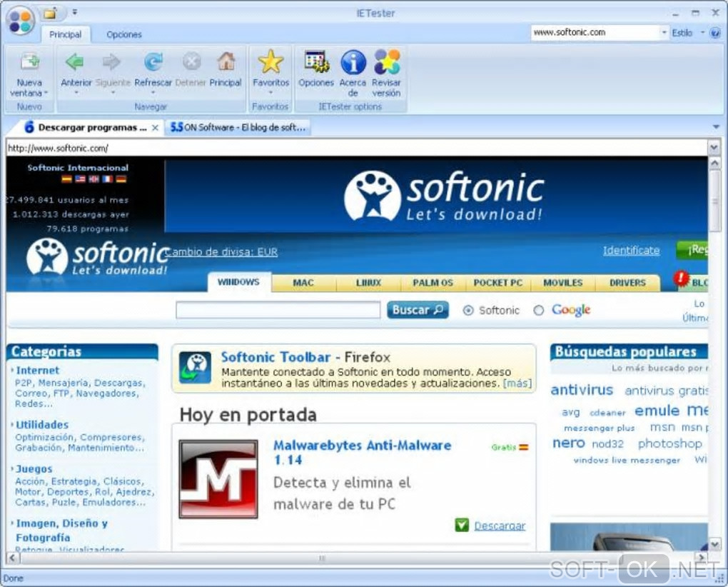Select the Softonic search radio button

468,310
